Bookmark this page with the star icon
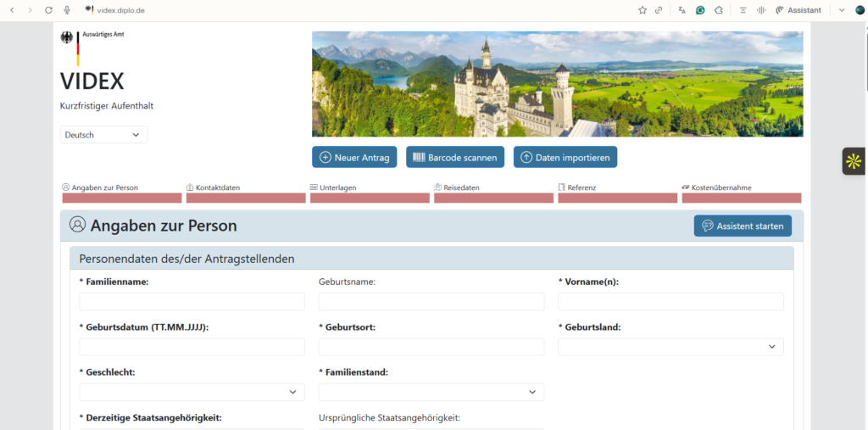 pyautogui.click(x=643, y=10)
